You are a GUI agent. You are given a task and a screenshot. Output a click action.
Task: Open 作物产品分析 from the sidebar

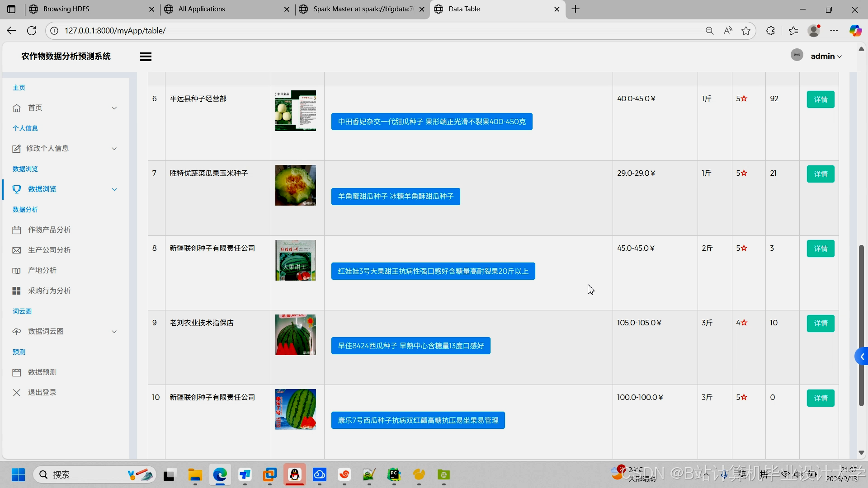click(50, 230)
